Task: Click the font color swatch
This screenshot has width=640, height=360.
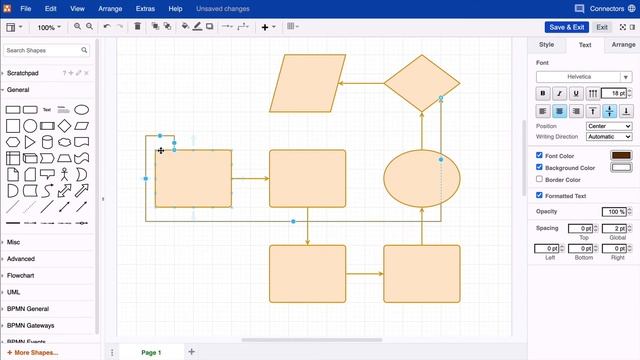Action: [621, 155]
